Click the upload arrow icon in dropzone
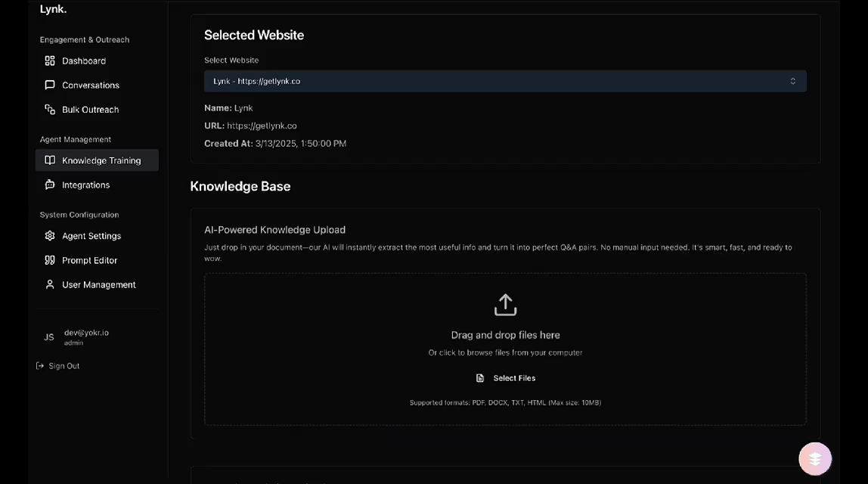 pyautogui.click(x=505, y=305)
